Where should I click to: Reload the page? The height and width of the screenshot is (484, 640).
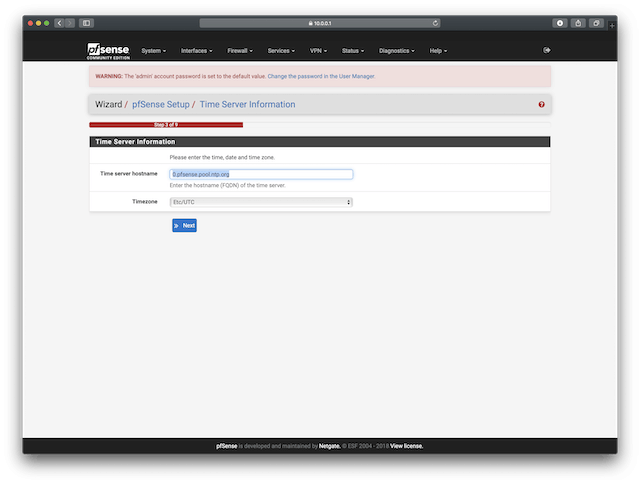(435, 23)
